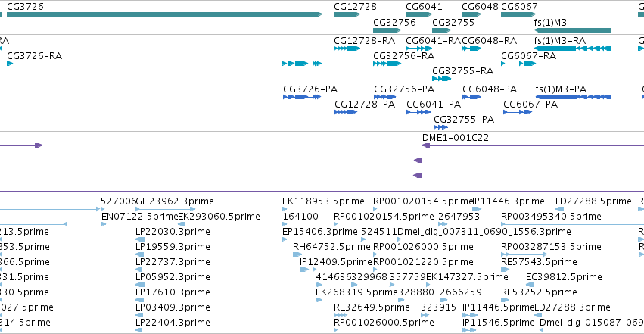Select the LP05952.3prime EST label

point(173,277)
